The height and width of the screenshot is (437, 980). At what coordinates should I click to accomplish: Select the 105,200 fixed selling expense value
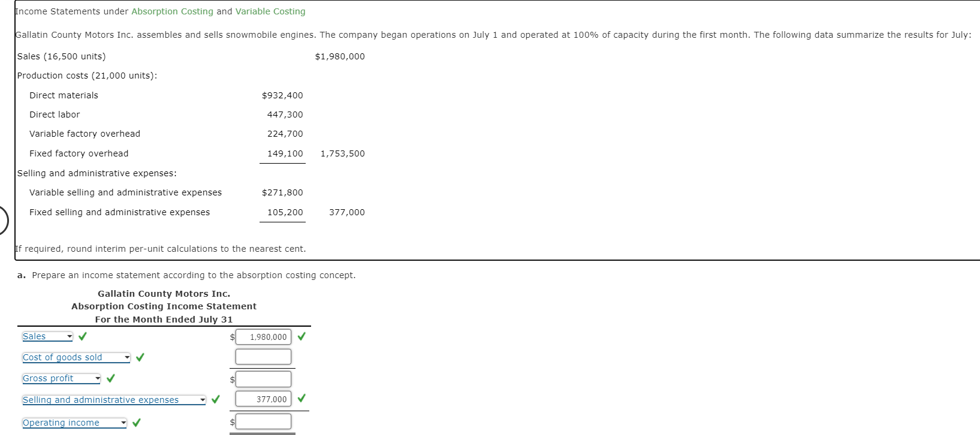click(x=285, y=212)
